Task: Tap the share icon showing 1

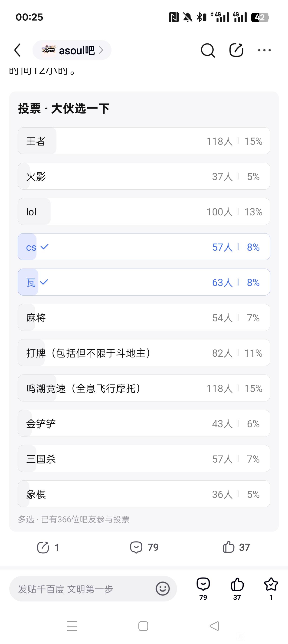Action: pyautogui.click(x=43, y=548)
